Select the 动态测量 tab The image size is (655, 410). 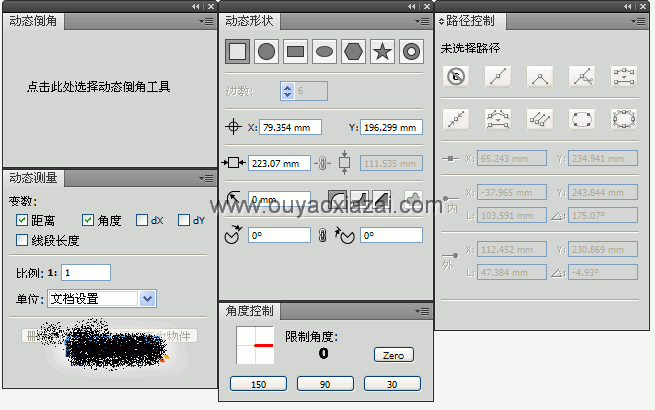[x=33, y=178]
